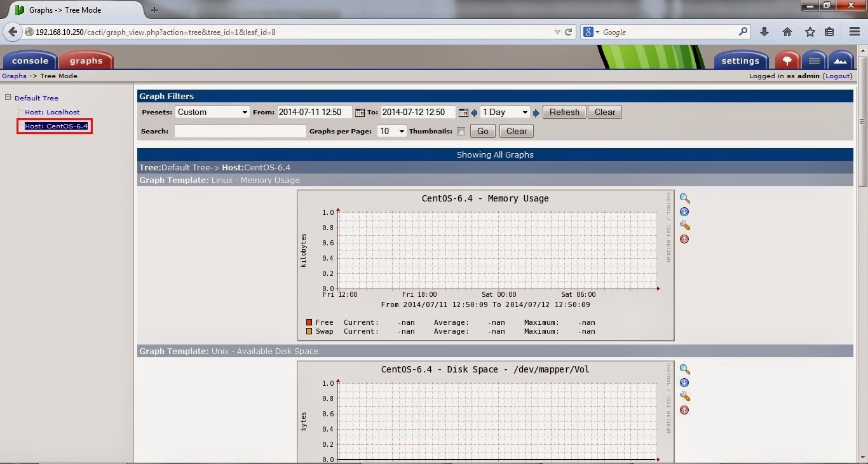Open the Presets dropdown

tap(212, 112)
